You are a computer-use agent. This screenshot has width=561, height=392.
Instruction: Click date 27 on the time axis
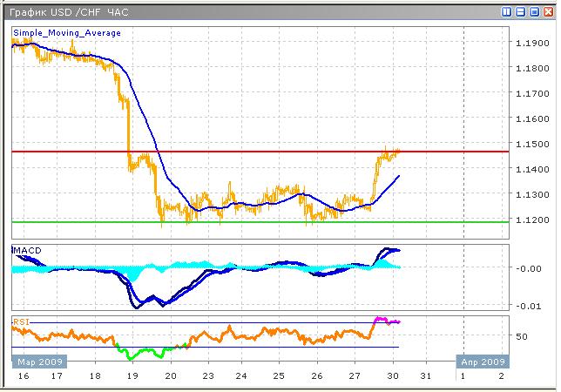(353, 376)
